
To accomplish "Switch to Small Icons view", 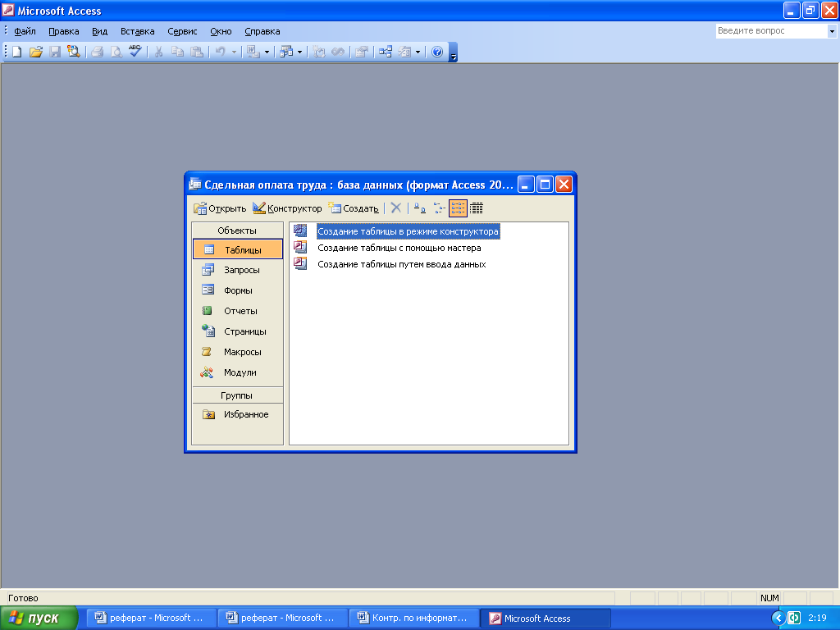I will click(x=440, y=208).
